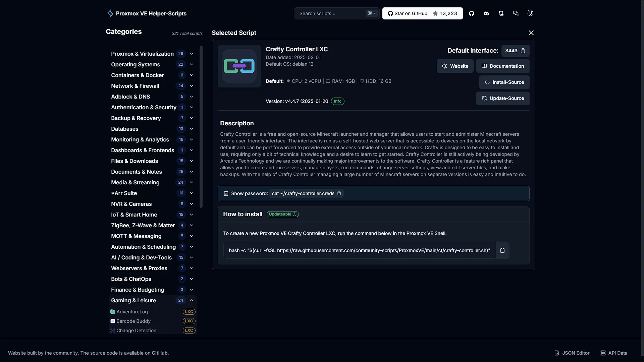Copy the bash install command

[502, 250]
